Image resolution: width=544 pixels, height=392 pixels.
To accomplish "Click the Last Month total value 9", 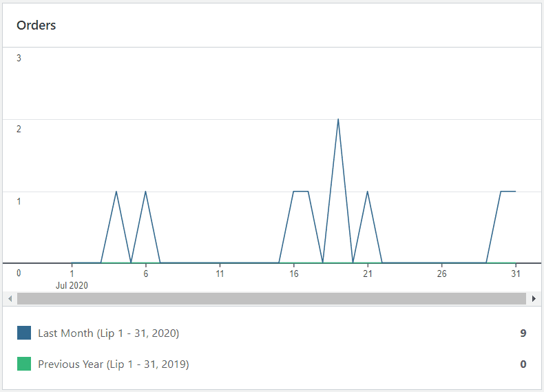I will click(x=523, y=333).
